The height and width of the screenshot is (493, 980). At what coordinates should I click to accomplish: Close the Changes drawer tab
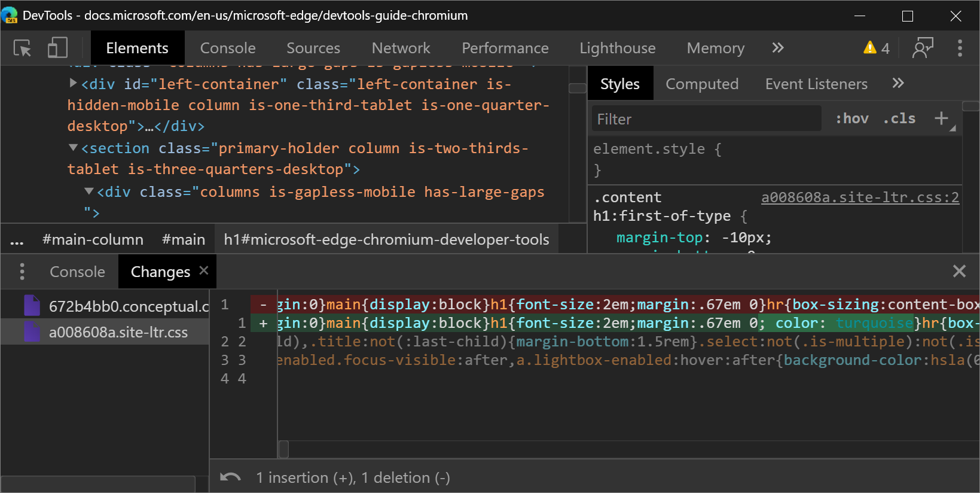tap(204, 270)
